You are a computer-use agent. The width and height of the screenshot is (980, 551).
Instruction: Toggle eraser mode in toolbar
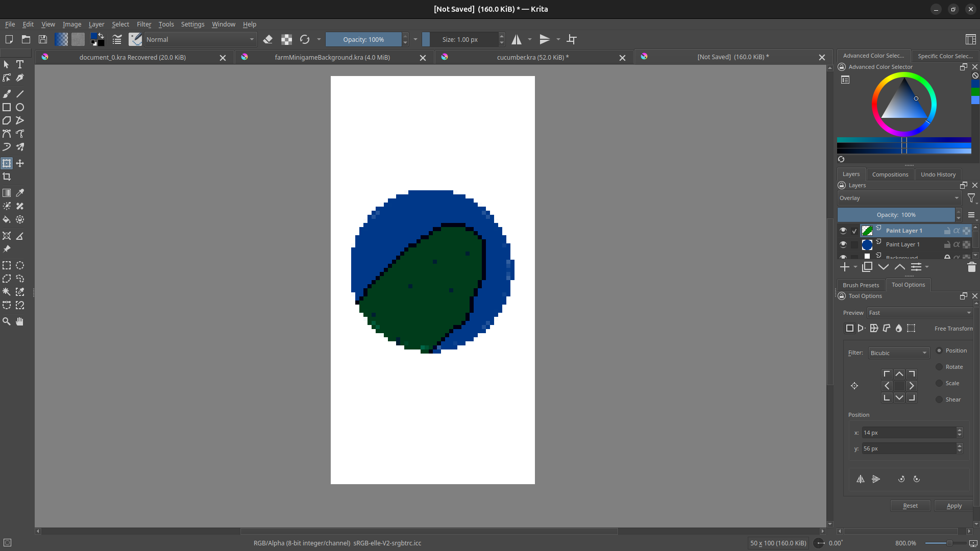[268, 39]
